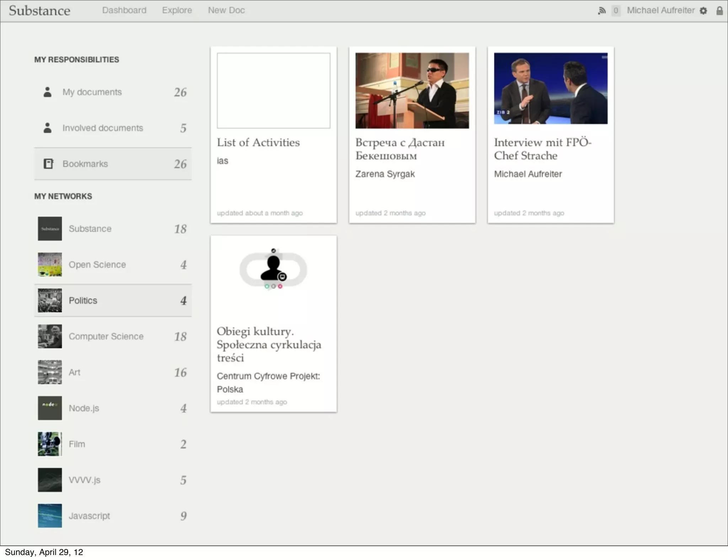Click the notifications count badge
This screenshot has width=728, height=560.
click(616, 11)
